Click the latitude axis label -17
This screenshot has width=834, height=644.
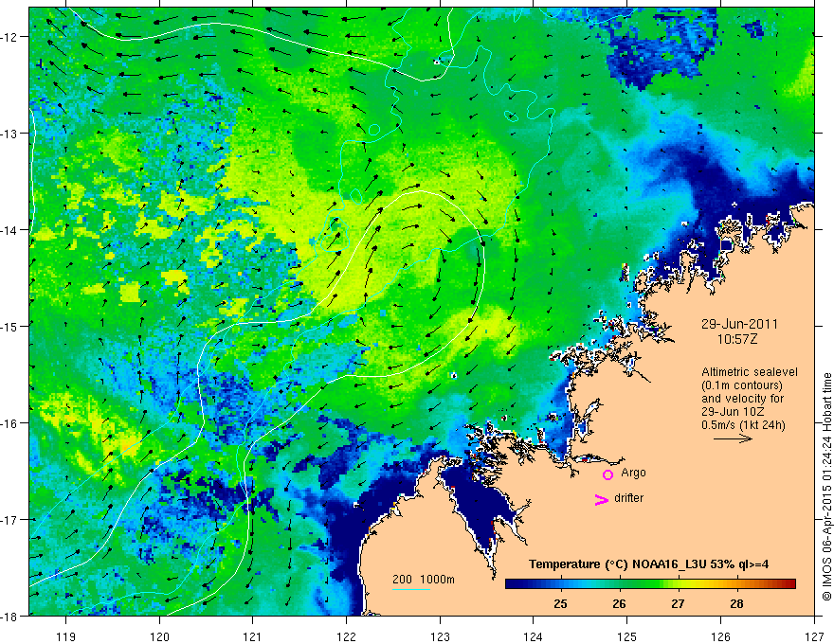(x=10, y=520)
